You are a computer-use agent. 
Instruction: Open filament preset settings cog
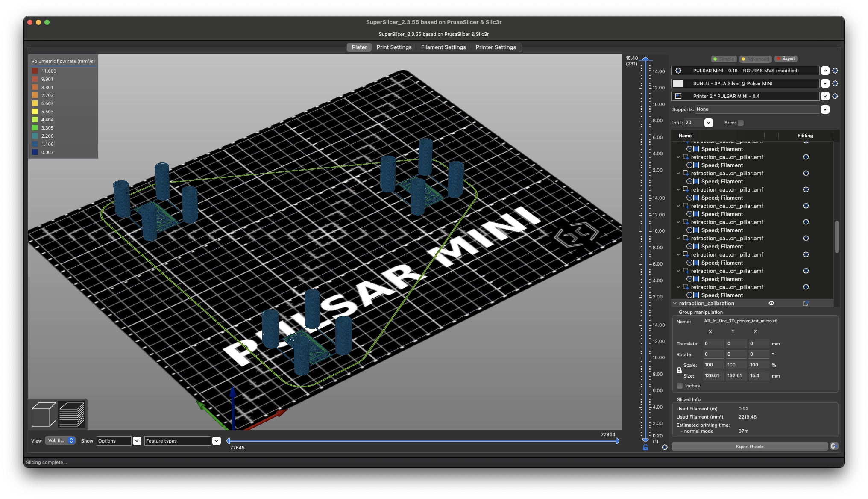tap(835, 83)
